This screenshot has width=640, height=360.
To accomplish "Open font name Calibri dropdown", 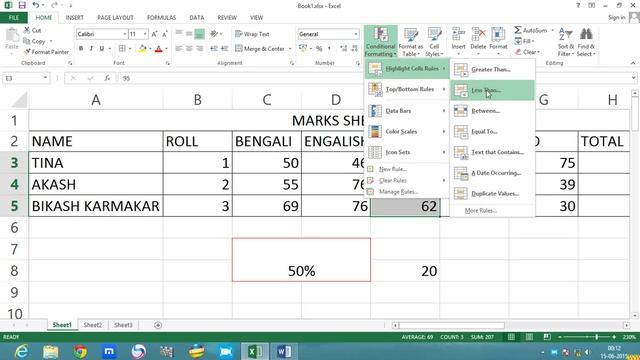I will [124, 34].
